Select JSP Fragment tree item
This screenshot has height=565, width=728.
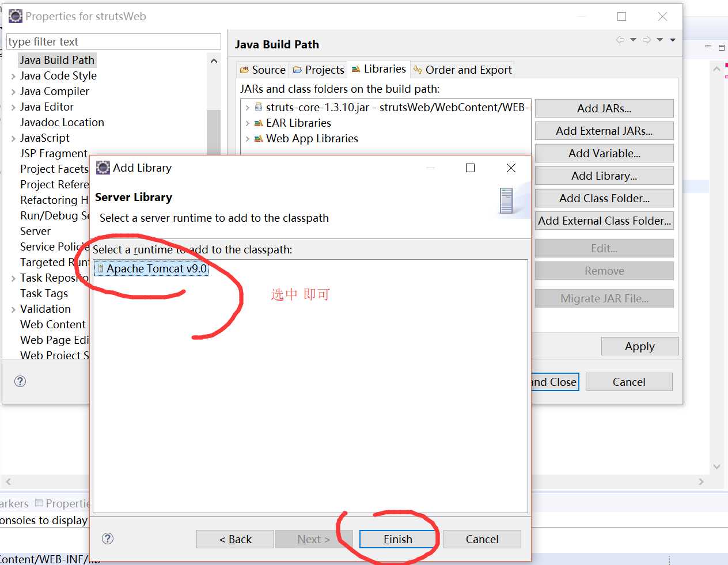click(x=54, y=153)
